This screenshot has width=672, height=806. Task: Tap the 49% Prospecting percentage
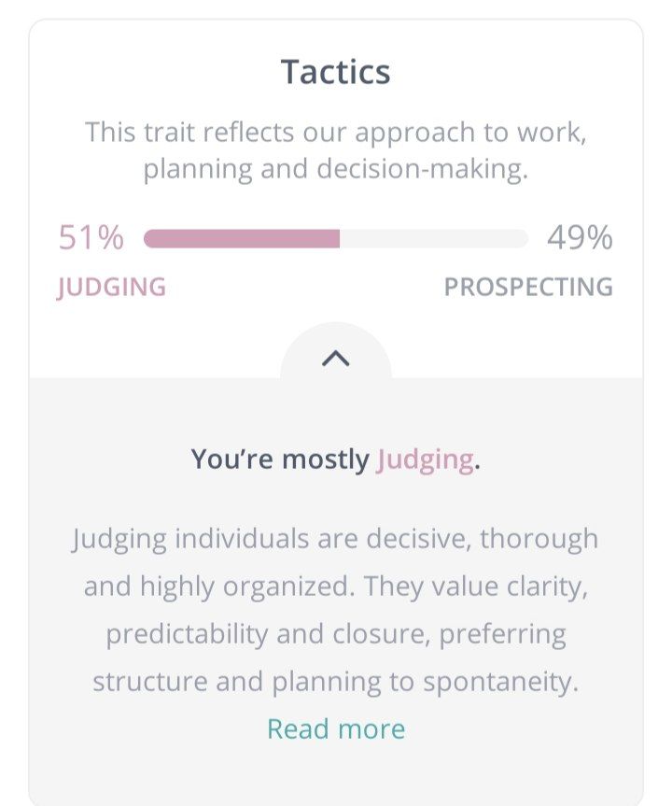tap(580, 237)
